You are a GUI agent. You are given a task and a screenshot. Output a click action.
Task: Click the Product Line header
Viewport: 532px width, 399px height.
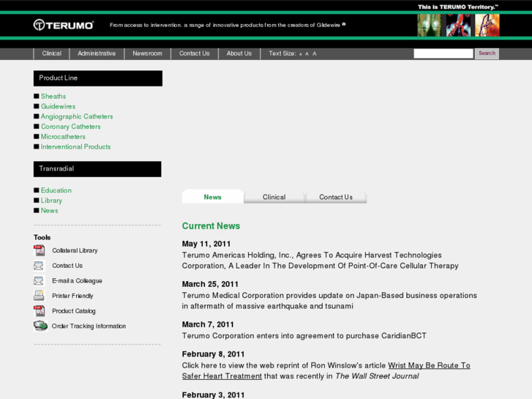pos(98,78)
